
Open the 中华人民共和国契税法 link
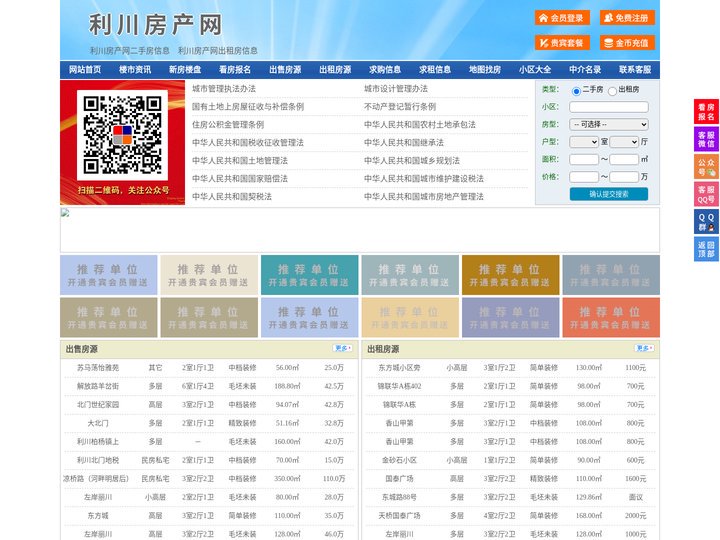[x=232, y=197]
